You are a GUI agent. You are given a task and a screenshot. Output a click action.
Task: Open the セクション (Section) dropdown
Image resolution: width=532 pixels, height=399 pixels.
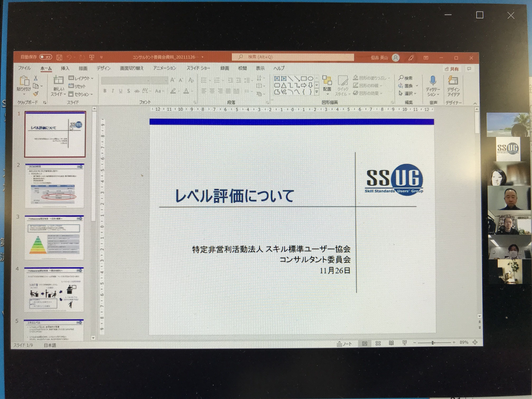point(81,94)
